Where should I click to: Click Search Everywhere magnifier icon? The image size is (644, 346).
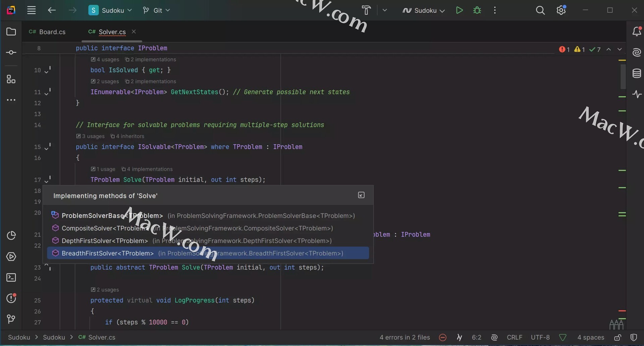[x=540, y=10]
